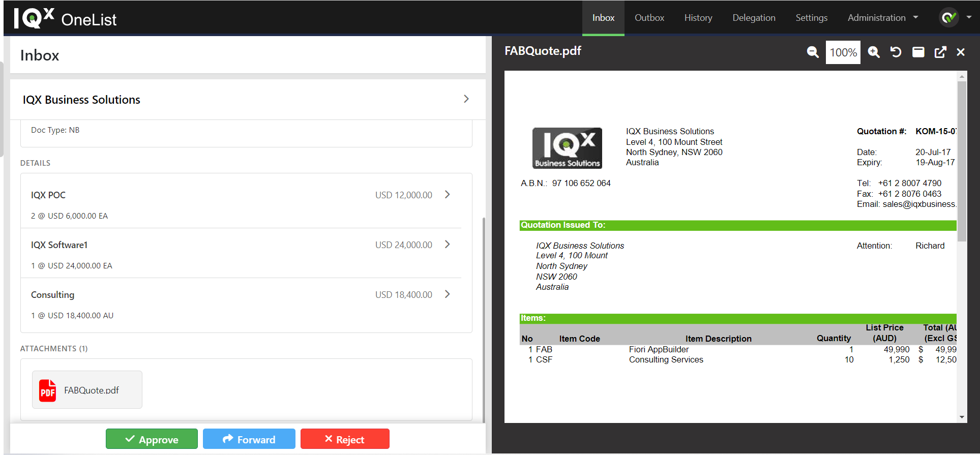980x455 pixels.
Task: Go to the Delegation tab
Action: [x=754, y=18]
